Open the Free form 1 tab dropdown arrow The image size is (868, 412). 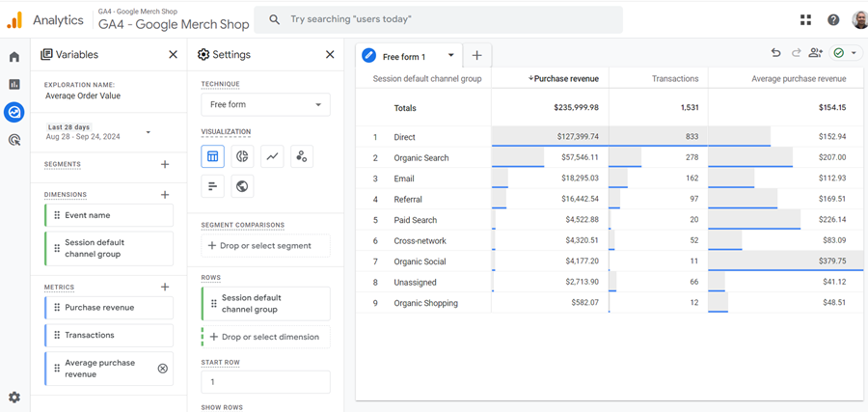tap(451, 55)
